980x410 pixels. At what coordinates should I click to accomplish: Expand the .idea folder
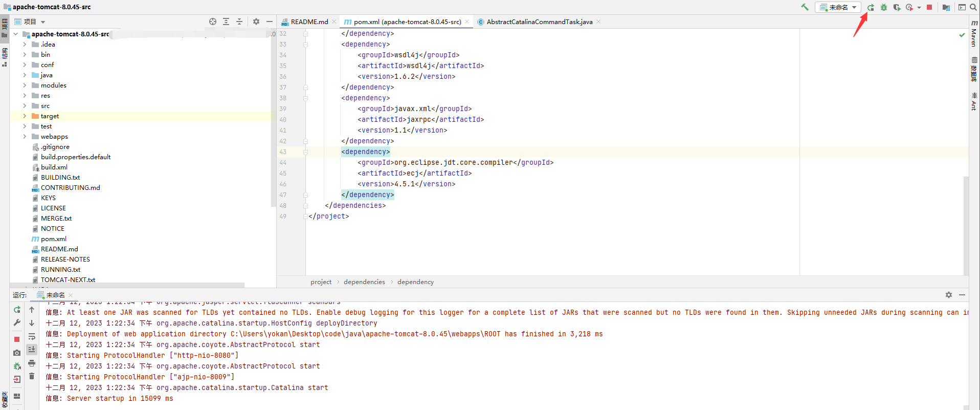(x=25, y=45)
